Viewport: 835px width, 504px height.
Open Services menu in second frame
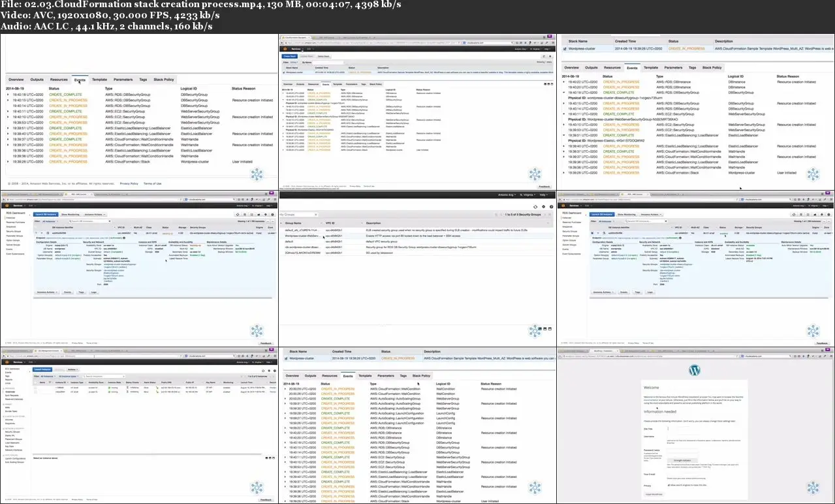296,49
